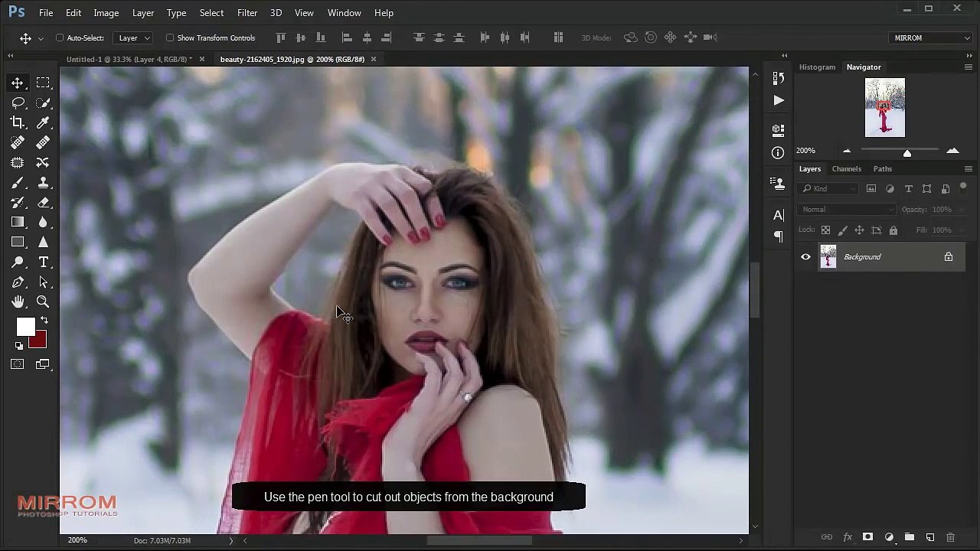Image resolution: width=980 pixels, height=551 pixels.
Task: Click Auto-Align Layers icon
Action: coord(558,37)
